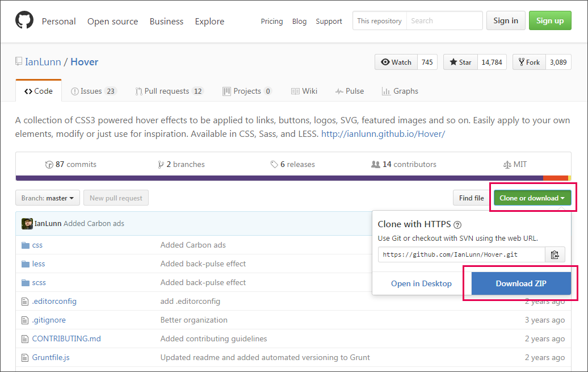Click the .editorconfig file icon

point(25,302)
